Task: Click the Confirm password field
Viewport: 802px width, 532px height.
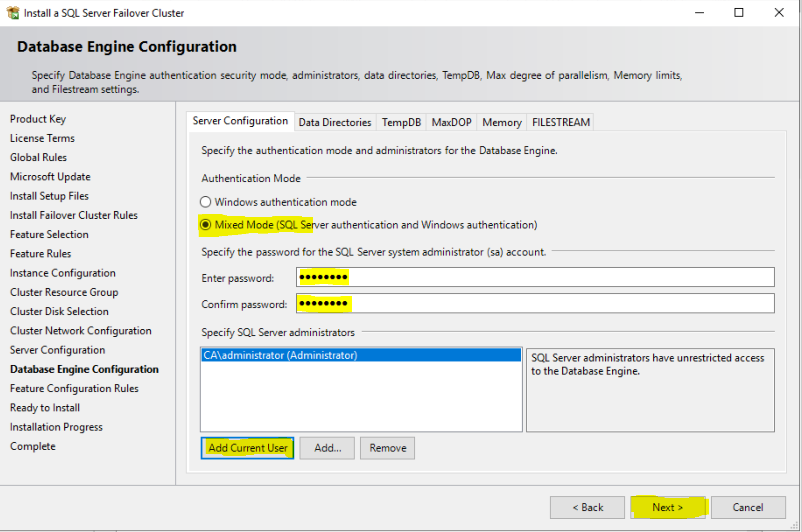Action: click(535, 303)
